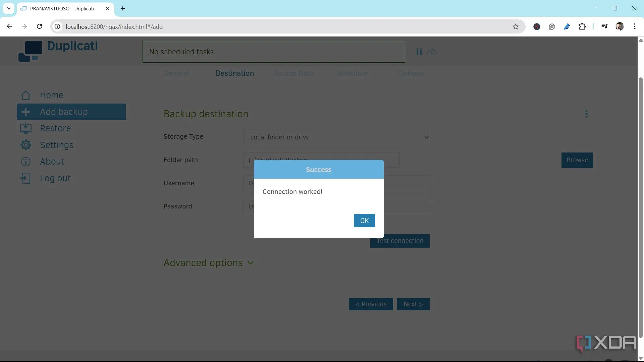Bookmark this page with the star icon
This screenshot has width=644, height=362.
point(516,27)
